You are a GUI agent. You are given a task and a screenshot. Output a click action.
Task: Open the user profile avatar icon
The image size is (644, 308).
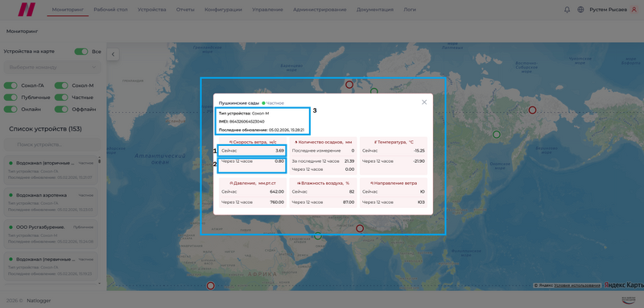click(x=634, y=10)
